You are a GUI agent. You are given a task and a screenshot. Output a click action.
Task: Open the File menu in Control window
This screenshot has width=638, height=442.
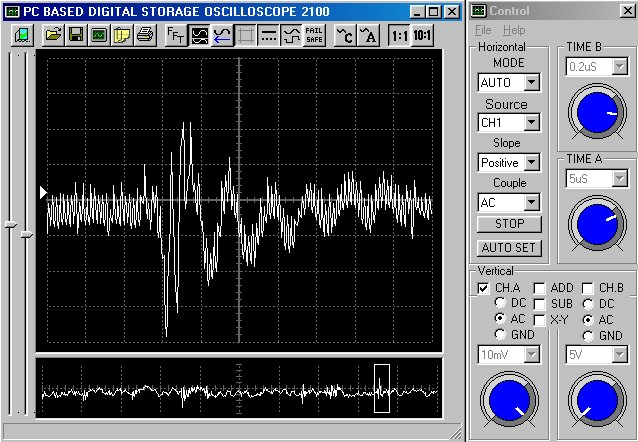point(484,31)
